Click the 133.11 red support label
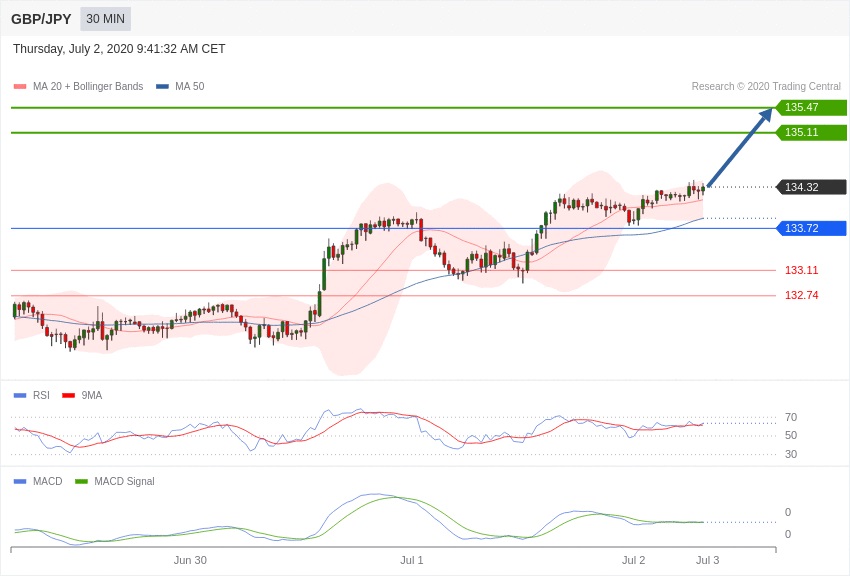 [801, 270]
